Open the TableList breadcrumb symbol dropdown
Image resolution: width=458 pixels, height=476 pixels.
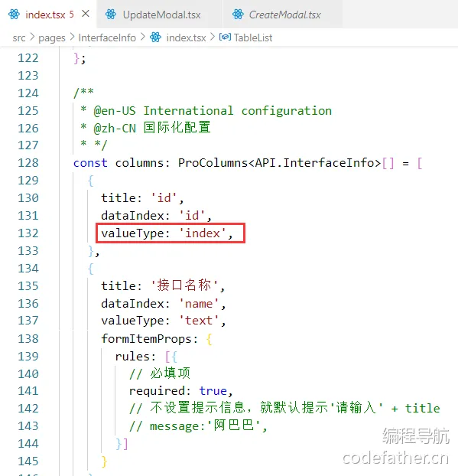tap(253, 37)
